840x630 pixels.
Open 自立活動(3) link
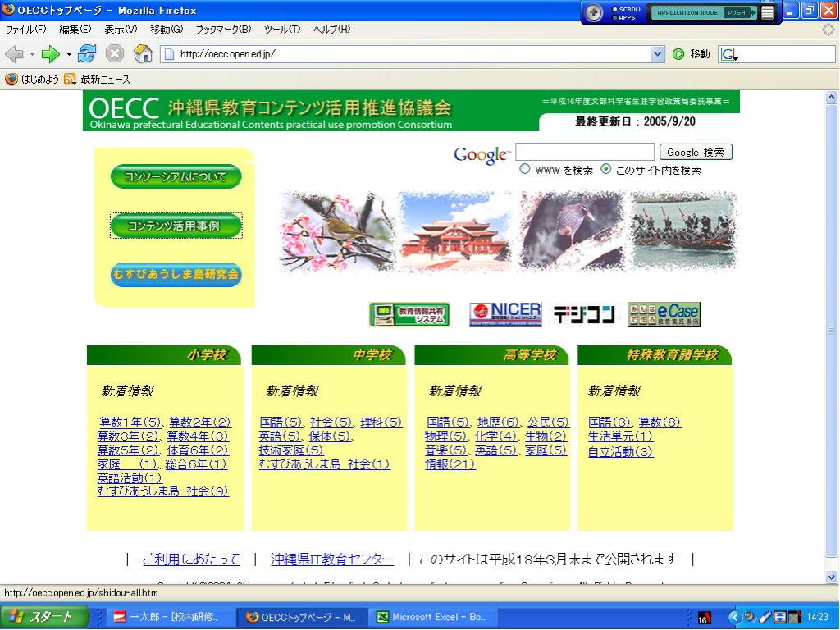coord(620,452)
